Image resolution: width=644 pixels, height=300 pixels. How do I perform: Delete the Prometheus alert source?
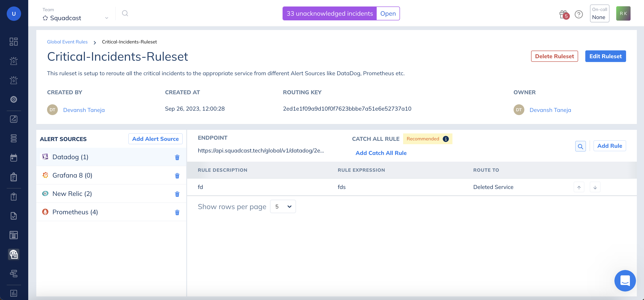pyautogui.click(x=177, y=212)
